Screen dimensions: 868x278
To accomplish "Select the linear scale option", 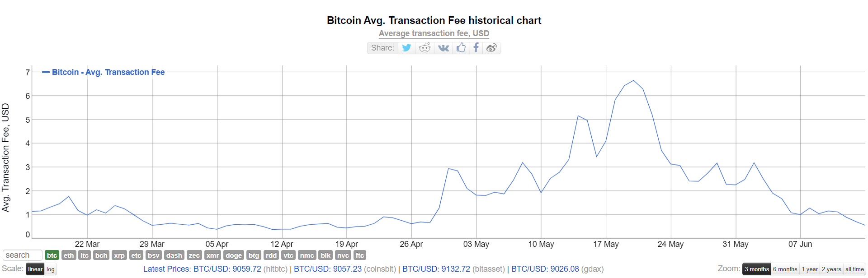I will point(35,269).
